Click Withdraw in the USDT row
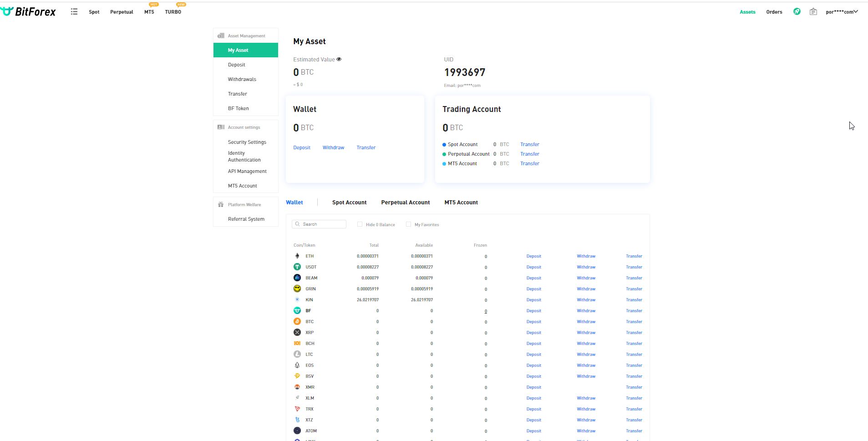Viewport: 868px width, 441px height. pyautogui.click(x=586, y=267)
